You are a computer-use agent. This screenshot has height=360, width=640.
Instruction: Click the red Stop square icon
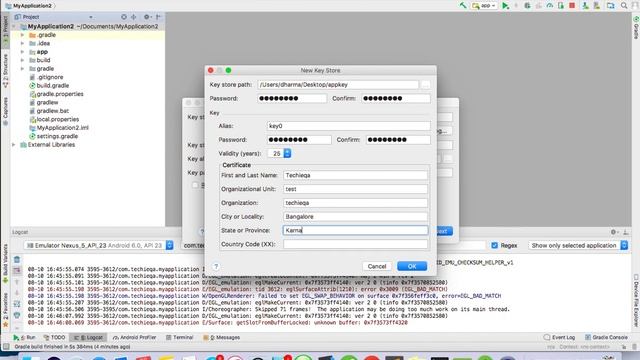572,5
